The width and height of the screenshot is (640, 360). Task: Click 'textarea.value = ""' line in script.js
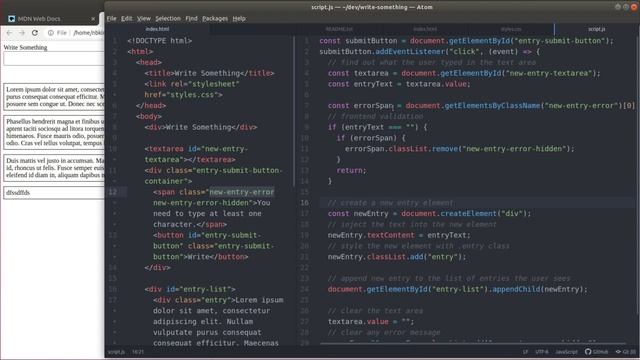click(371, 322)
